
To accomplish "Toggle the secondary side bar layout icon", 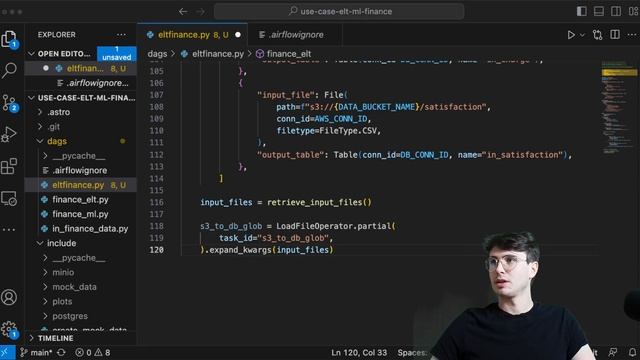I will 616,11.
